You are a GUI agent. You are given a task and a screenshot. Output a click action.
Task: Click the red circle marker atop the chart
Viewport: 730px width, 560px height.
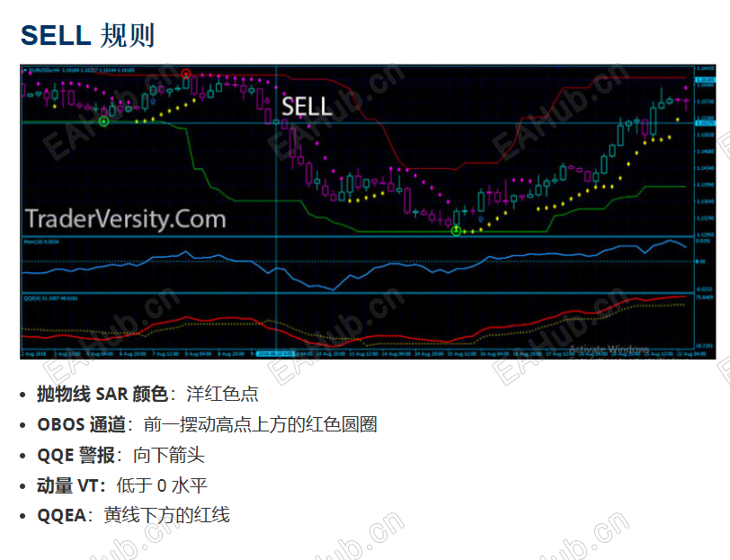(x=186, y=74)
